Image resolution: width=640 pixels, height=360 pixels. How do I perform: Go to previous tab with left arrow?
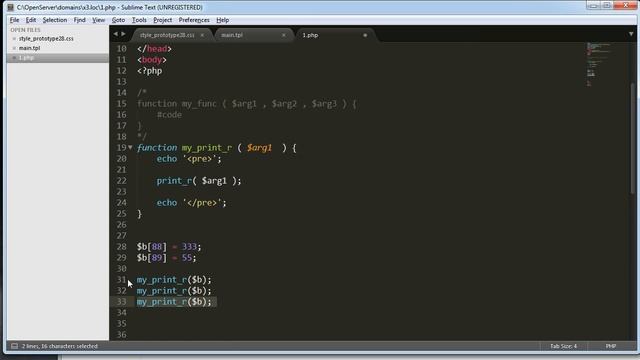pos(116,34)
